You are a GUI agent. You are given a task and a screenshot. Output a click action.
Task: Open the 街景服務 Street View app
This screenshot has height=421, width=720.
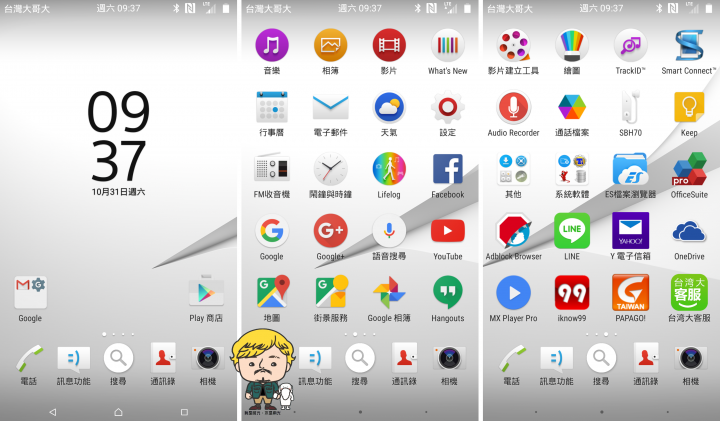(x=332, y=292)
